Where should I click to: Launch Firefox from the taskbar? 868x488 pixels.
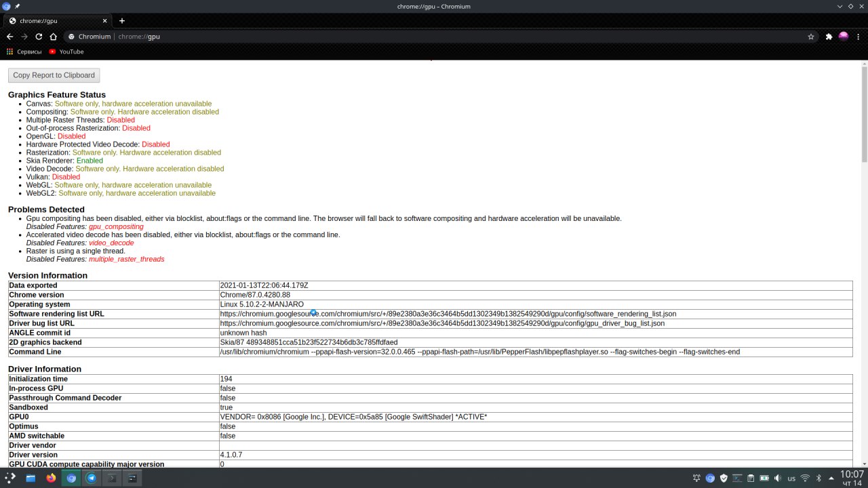51,478
